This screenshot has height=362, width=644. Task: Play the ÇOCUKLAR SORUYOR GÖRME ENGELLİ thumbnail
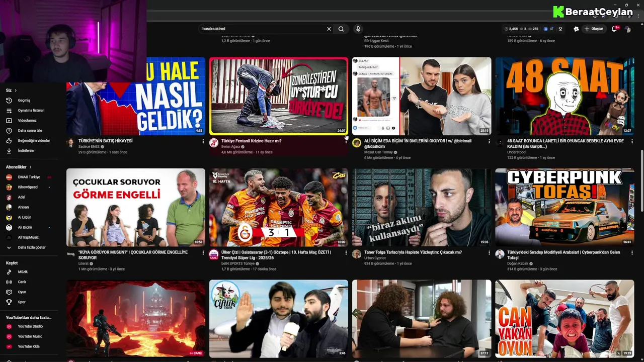pos(136,207)
